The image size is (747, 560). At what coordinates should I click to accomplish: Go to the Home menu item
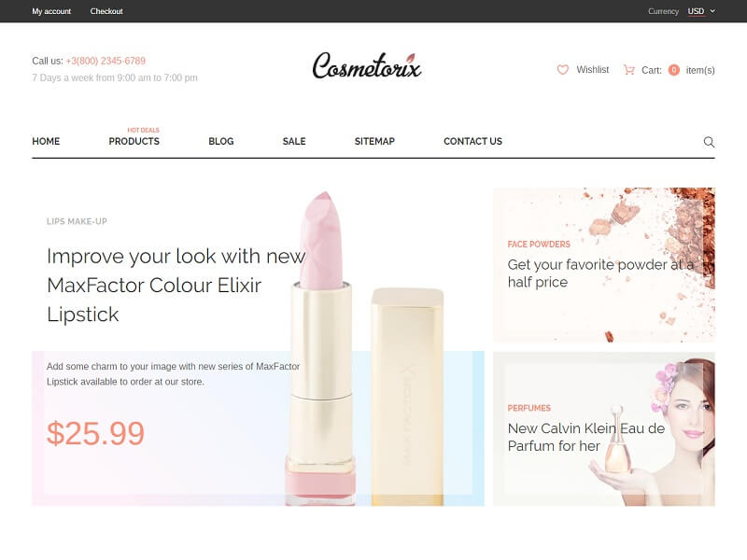(46, 142)
